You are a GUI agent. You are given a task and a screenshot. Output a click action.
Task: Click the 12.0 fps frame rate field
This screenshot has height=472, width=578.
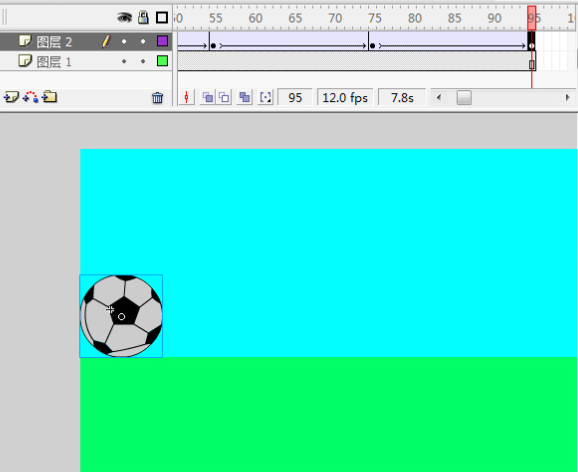345,98
